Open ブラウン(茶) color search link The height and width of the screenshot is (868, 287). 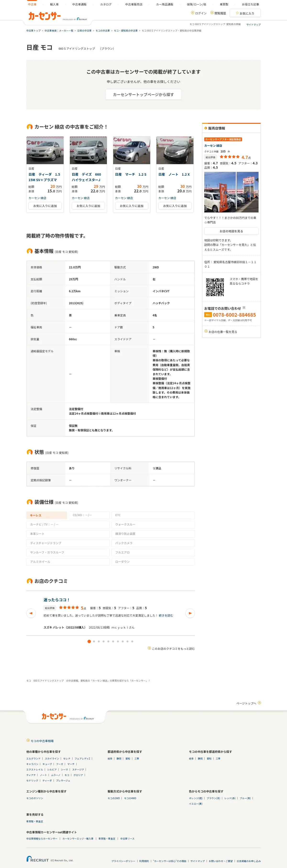coord(213,798)
